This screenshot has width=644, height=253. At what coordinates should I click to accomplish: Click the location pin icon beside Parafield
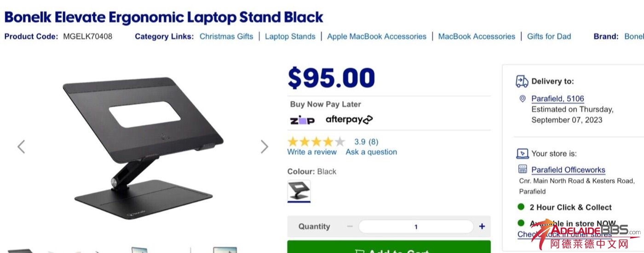click(522, 99)
